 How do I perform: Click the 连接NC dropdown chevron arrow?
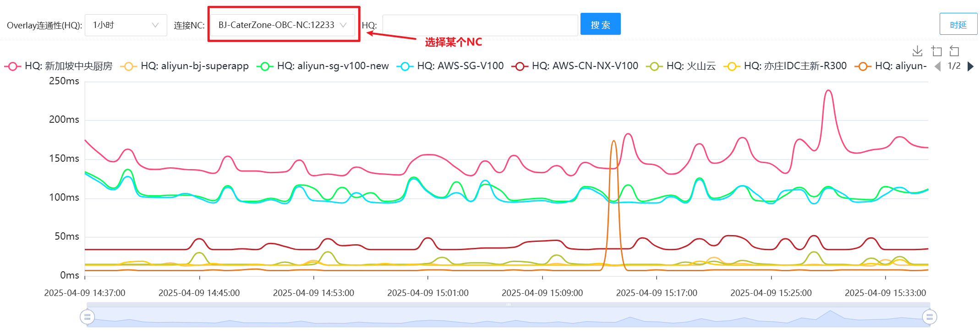pos(343,25)
